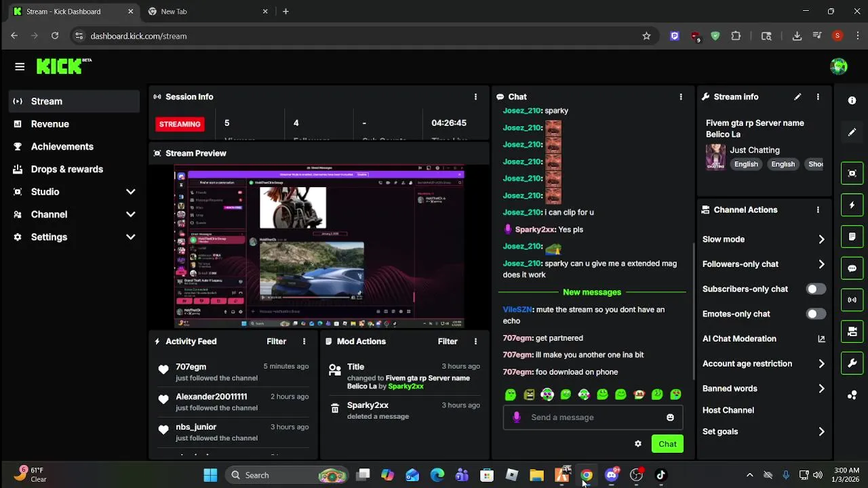Open Sparky2xx link in title change entry

click(406, 386)
